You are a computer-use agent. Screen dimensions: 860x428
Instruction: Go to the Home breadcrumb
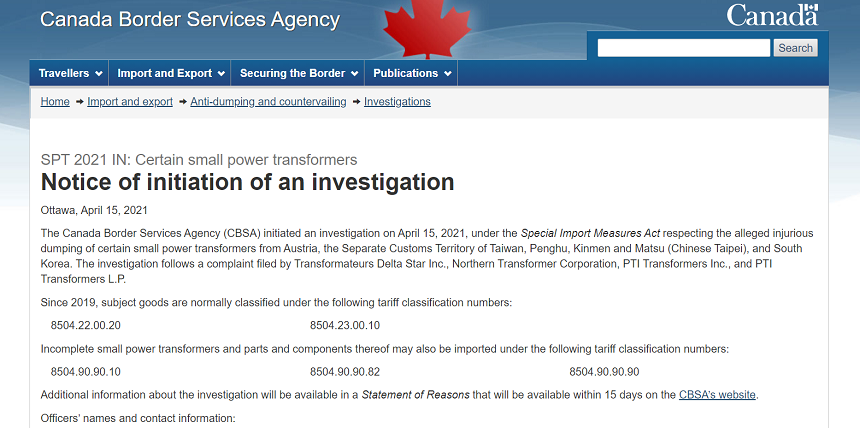coord(55,102)
